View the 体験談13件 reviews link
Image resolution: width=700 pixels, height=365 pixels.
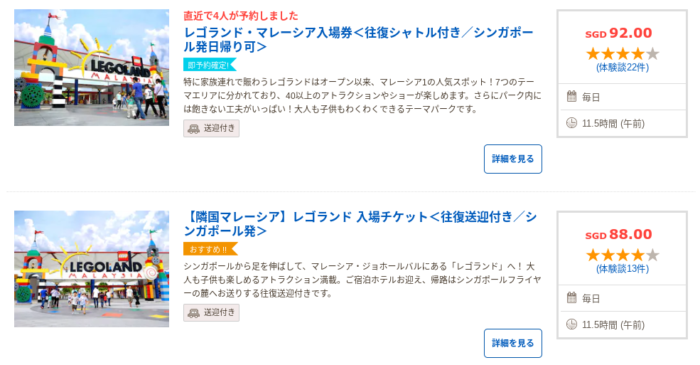tap(622, 269)
